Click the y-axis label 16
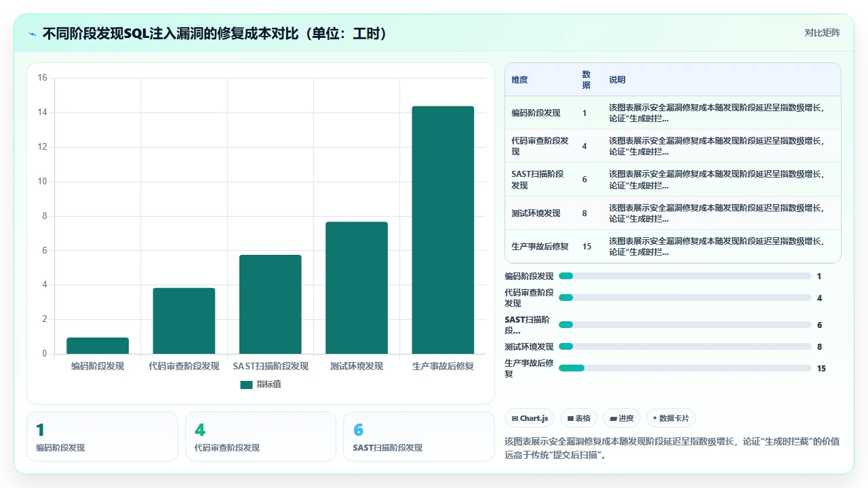Image resolution: width=868 pixels, height=488 pixels. point(42,78)
